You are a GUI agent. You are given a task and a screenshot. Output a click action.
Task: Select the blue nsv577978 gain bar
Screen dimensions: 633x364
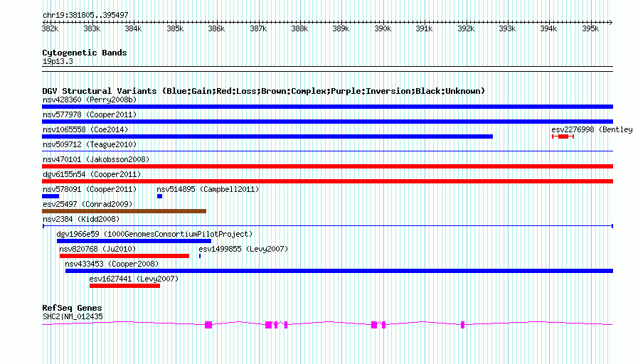coord(327,122)
